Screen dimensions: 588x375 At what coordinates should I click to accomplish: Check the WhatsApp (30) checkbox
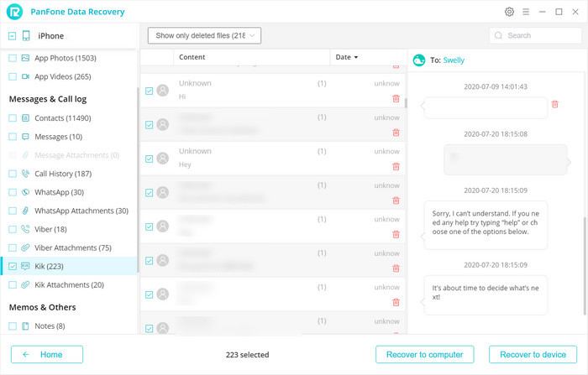click(x=13, y=192)
